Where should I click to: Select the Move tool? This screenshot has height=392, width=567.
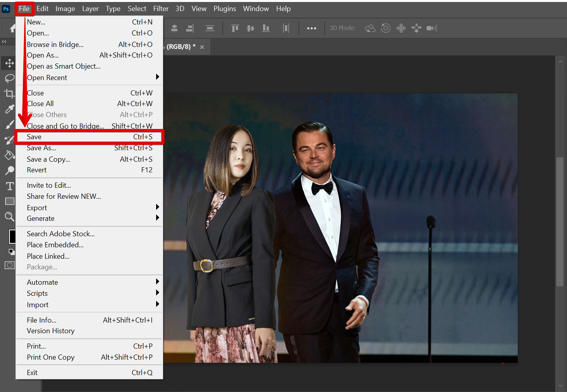click(9, 63)
